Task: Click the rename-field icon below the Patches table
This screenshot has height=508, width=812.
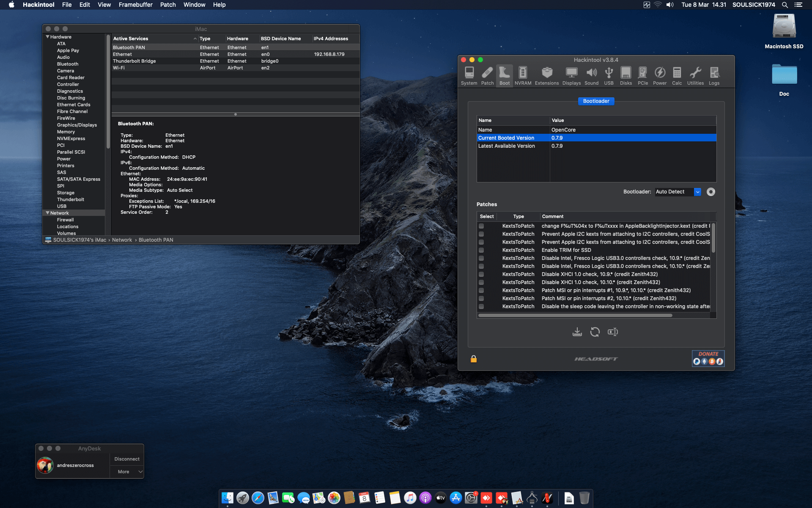Action: pyautogui.click(x=613, y=332)
